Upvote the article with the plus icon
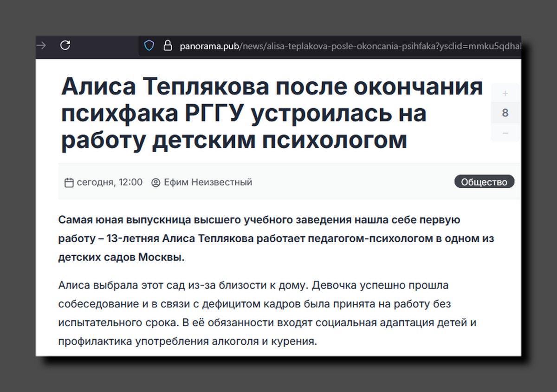 pyautogui.click(x=505, y=93)
